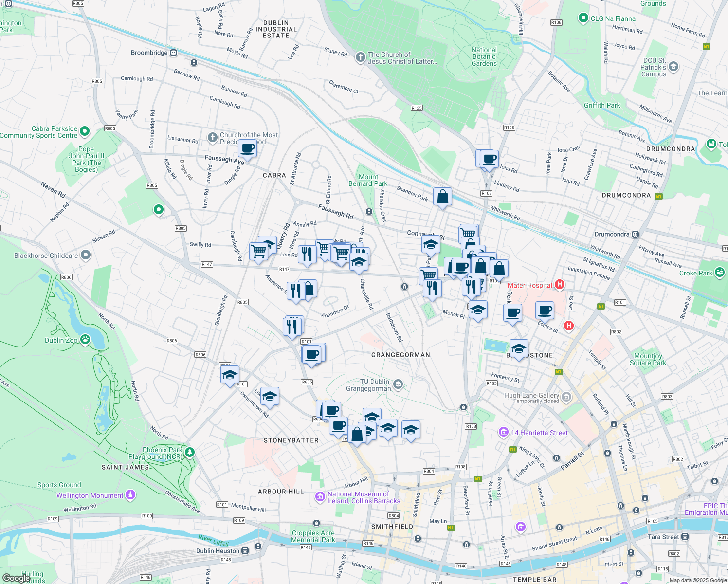Select the Wellington Monument marker
This screenshot has height=584, width=728.
[x=130, y=495]
